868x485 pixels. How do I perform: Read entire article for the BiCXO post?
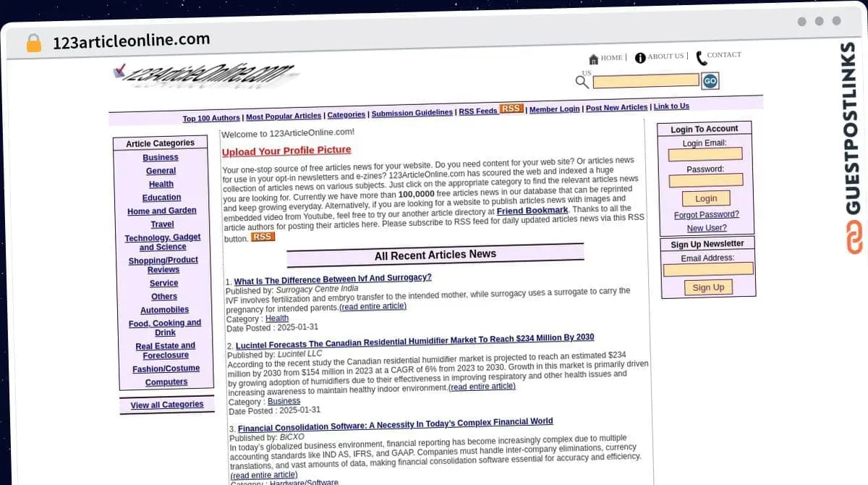coord(264,476)
